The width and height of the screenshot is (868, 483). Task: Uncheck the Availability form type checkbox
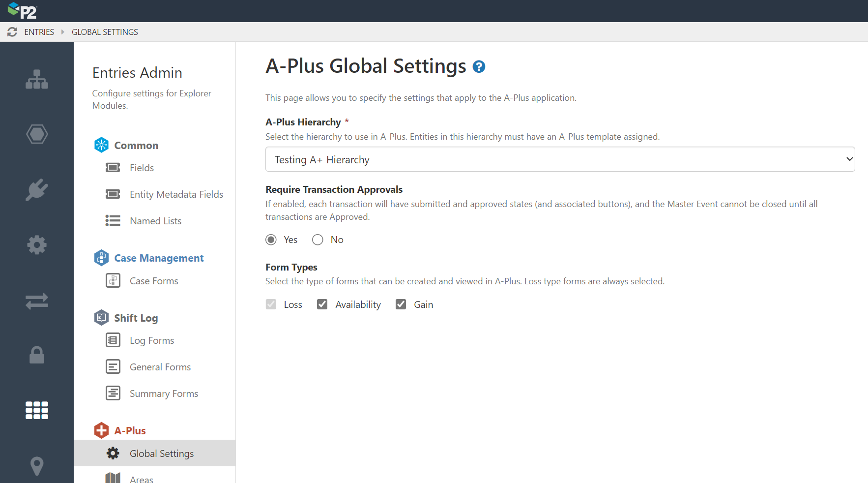[322, 304]
